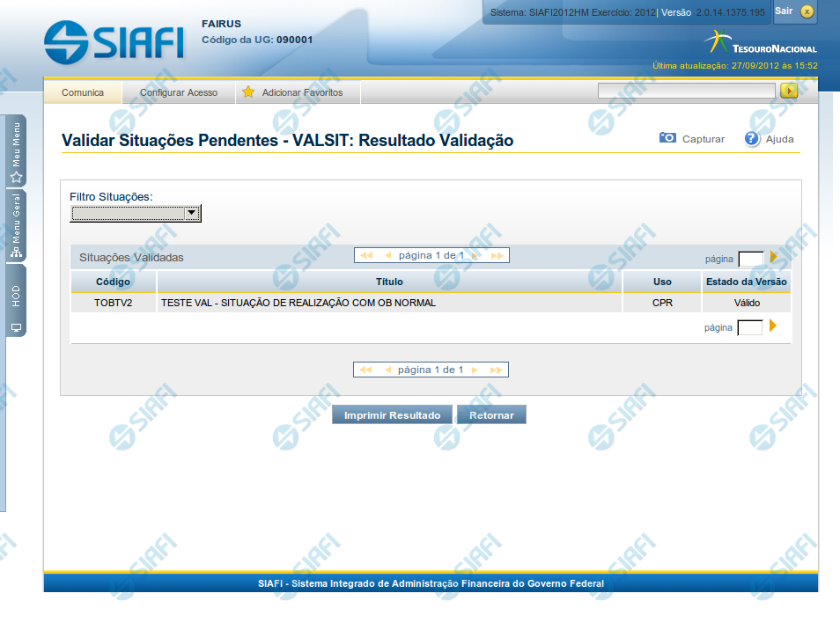Click the SIAFI logo
This screenshot has height=630, width=840.
tap(114, 40)
